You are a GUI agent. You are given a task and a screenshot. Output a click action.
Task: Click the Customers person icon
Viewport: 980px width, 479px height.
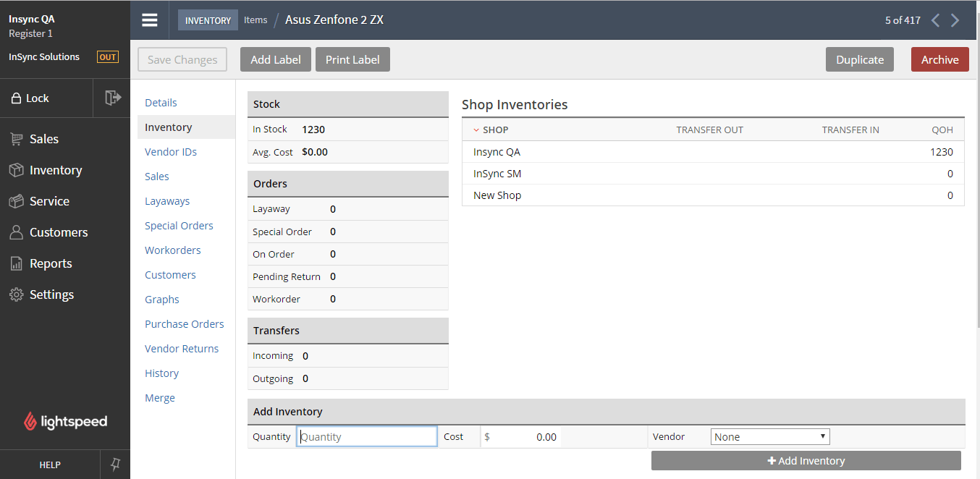click(16, 232)
